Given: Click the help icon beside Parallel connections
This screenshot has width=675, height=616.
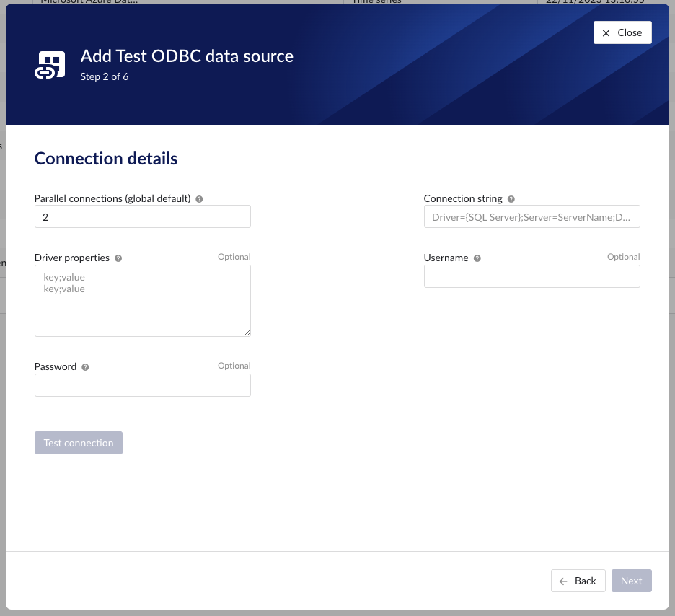Looking at the screenshot, I should 199,199.
